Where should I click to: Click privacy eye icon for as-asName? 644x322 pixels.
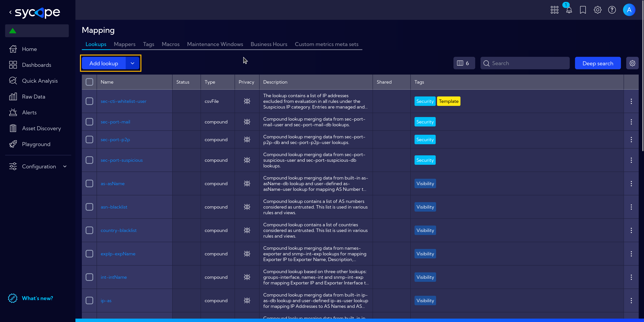pyautogui.click(x=247, y=183)
